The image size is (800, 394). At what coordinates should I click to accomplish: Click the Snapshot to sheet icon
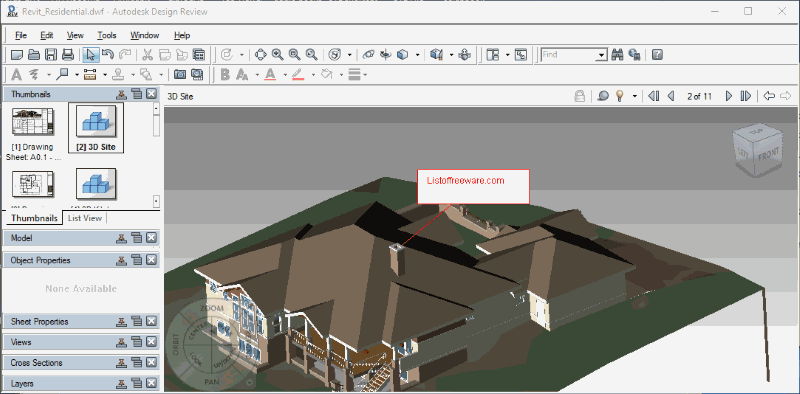[197, 75]
